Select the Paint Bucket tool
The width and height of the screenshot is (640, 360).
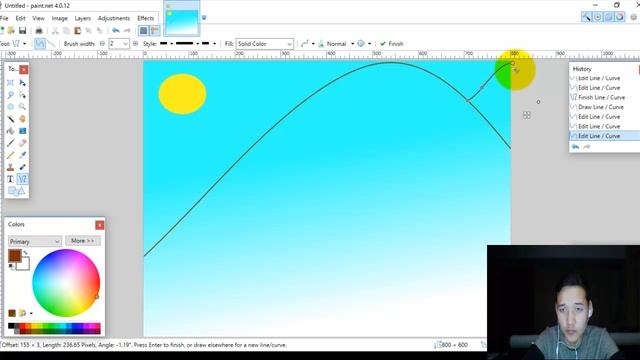(11, 131)
